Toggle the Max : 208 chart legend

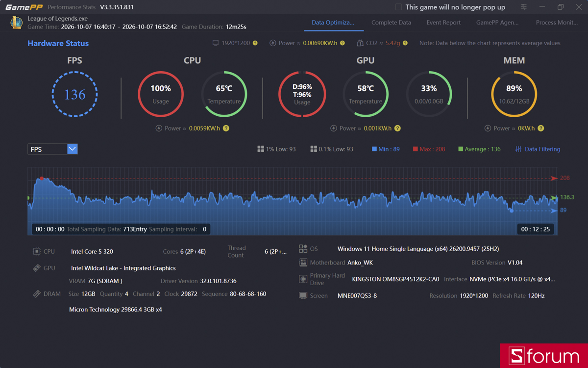(429, 149)
